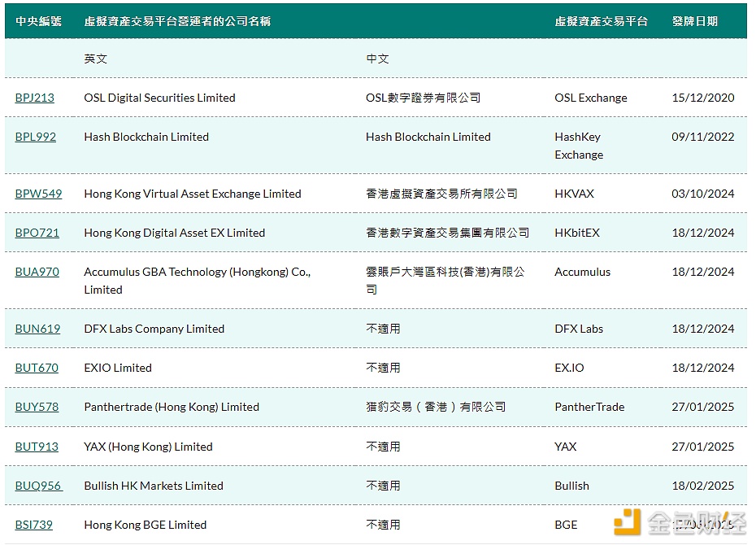Open license record BPO721

pyautogui.click(x=37, y=233)
